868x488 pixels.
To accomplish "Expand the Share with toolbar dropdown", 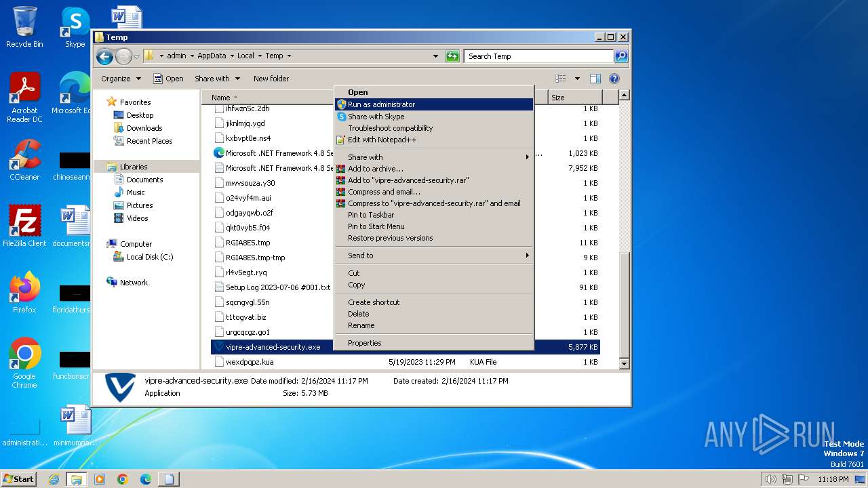I will point(216,79).
